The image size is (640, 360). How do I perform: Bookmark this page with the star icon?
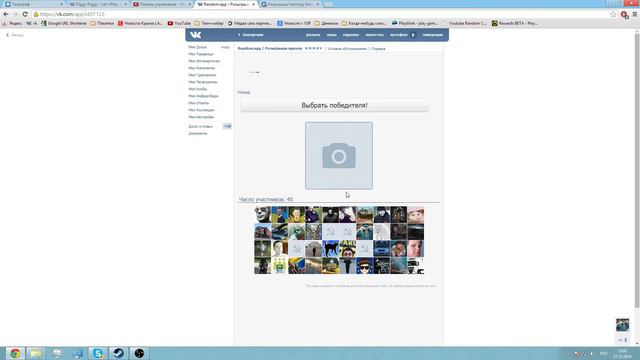pos(613,14)
